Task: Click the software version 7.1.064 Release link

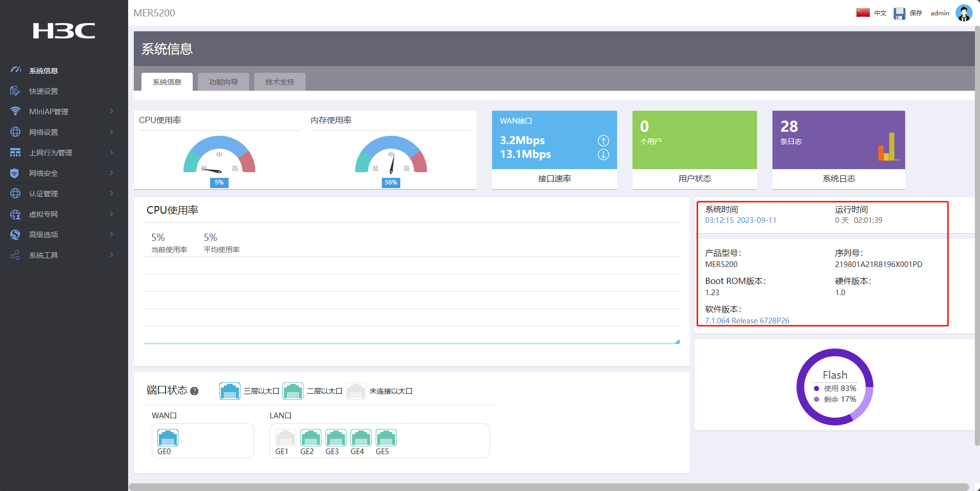Action: 747,321
